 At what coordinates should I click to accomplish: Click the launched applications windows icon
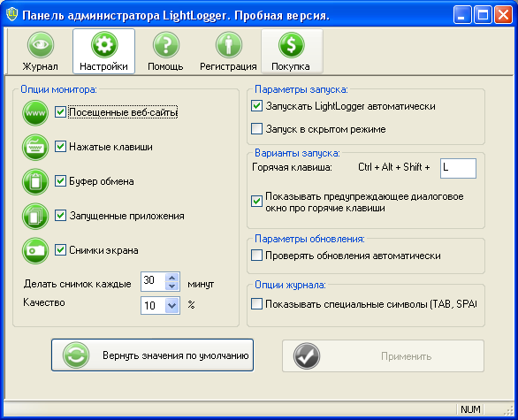pos(35,216)
